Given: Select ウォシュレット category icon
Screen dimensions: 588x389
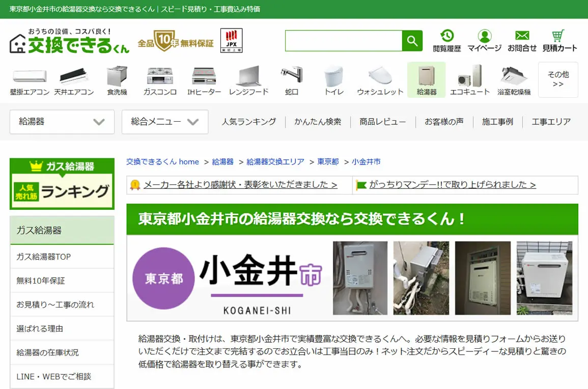Looking at the screenshot, I should [380, 80].
